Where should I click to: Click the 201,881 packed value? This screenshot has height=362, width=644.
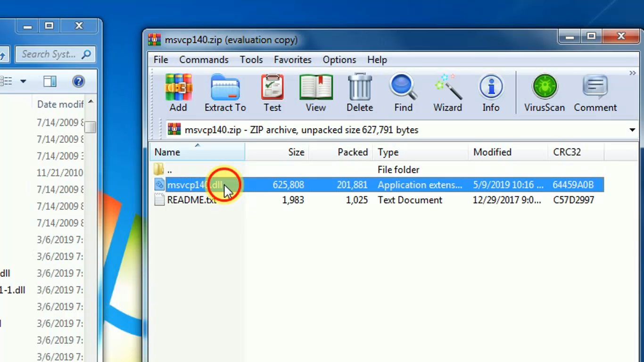point(352,185)
